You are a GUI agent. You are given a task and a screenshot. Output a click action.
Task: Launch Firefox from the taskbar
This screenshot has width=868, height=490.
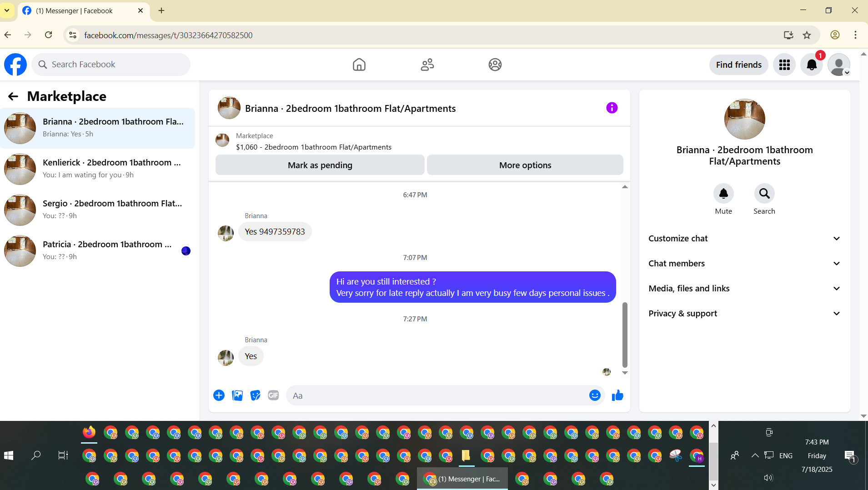pos(89,432)
